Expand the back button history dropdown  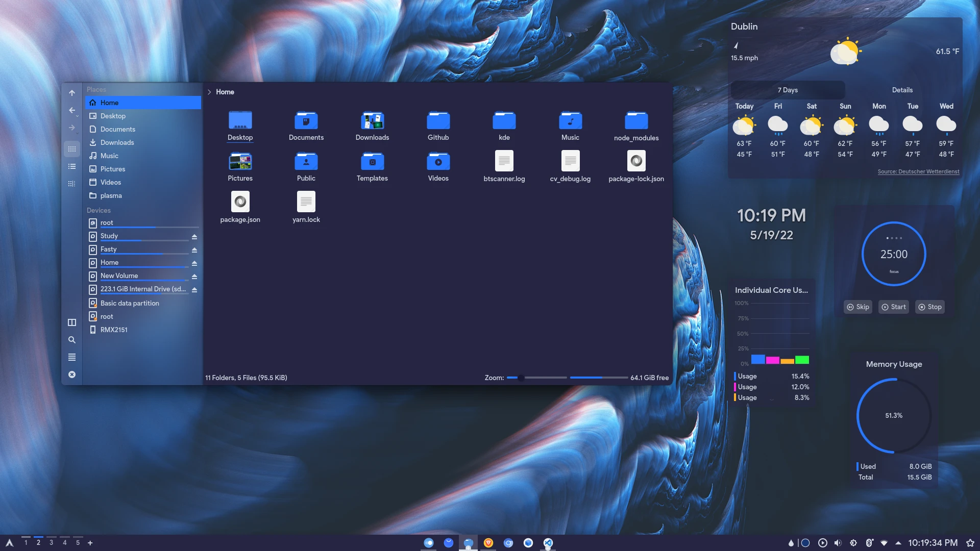78,116
